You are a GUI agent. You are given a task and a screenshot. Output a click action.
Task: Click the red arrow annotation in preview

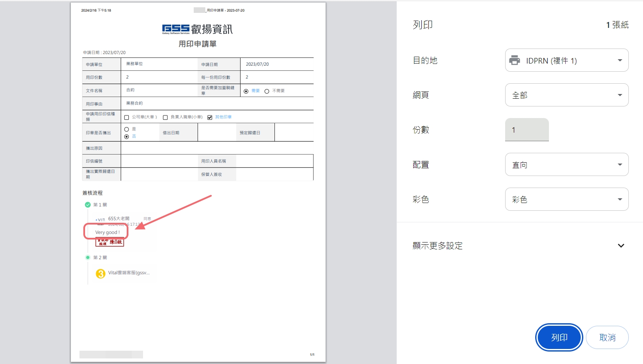[176, 212]
